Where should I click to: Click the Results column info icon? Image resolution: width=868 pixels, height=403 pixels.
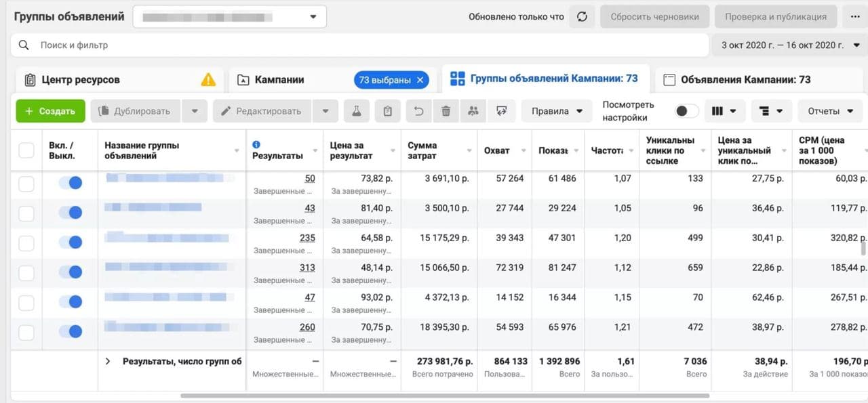(x=256, y=144)
